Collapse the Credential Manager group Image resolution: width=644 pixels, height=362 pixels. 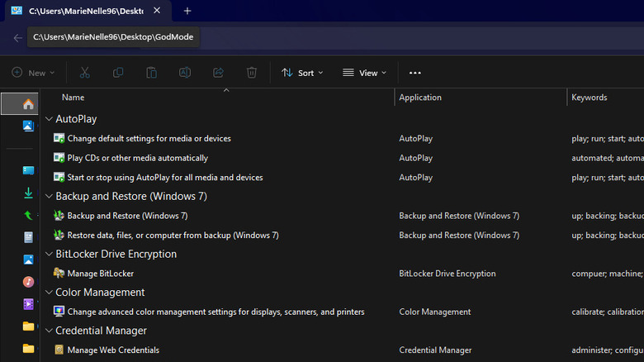(x=49, y=331)
